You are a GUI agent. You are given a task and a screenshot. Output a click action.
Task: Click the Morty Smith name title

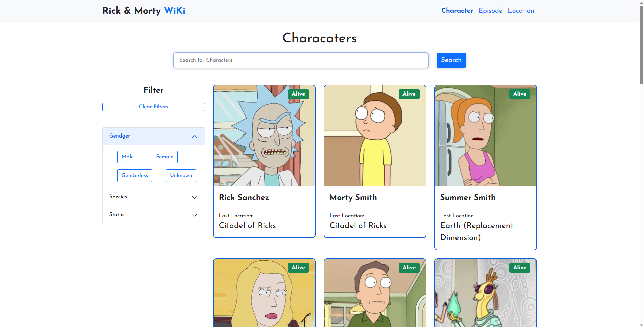[353, 197]
